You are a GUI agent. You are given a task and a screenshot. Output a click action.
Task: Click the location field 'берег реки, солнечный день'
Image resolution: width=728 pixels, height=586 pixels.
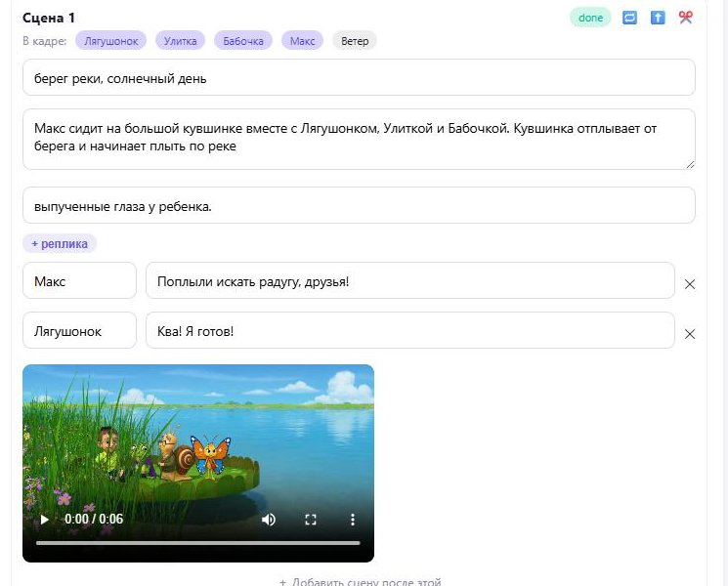359,77
